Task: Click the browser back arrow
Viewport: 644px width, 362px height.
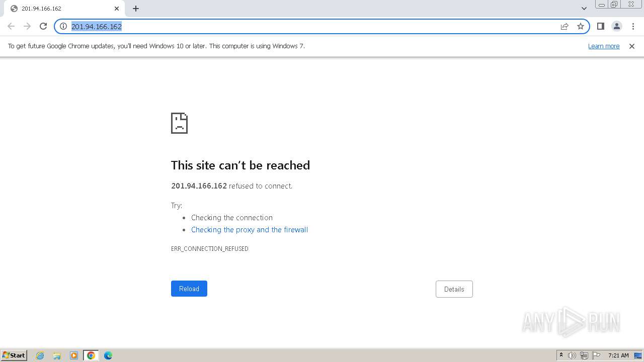Action: tap(11, 26)
